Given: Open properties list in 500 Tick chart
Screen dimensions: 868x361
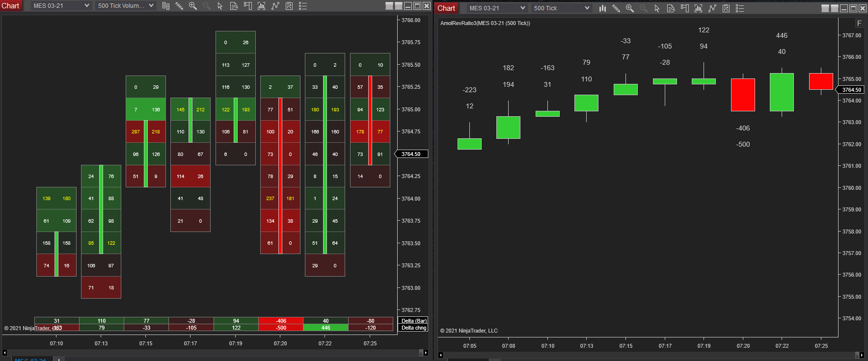Looking at the screenshot, I should pyautogui.click(x=740, y=8).
